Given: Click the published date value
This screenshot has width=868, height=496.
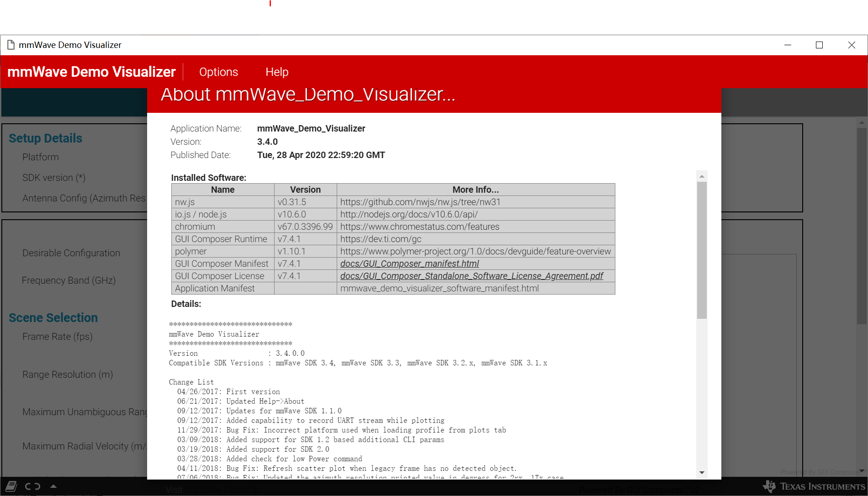Looking at the screenshot, I should click(x=321, y=155).
